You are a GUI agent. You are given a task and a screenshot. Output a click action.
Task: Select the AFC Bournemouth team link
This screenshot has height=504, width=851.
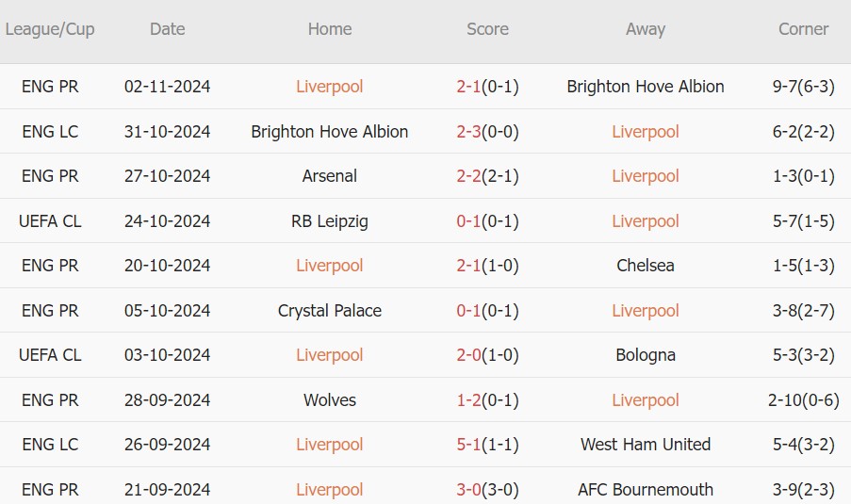646,490
